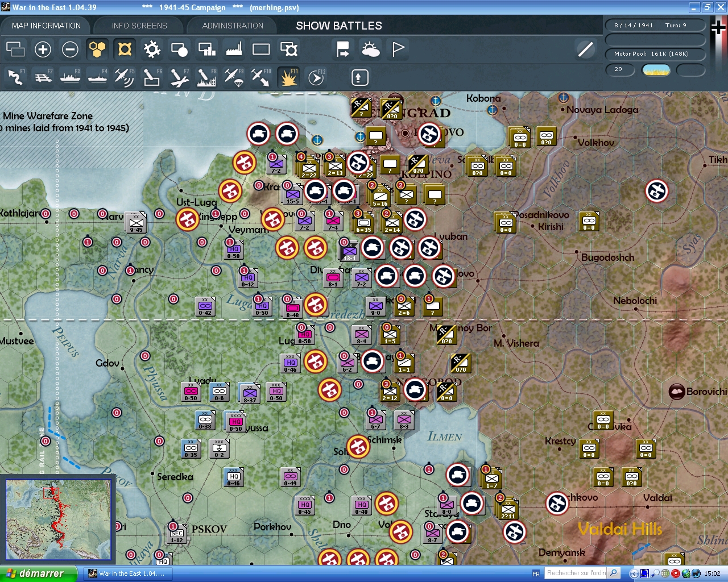This screenshot has width=728, height=582.
Task: Click the diagonal line round button
Action: click(x=585, y=49)
